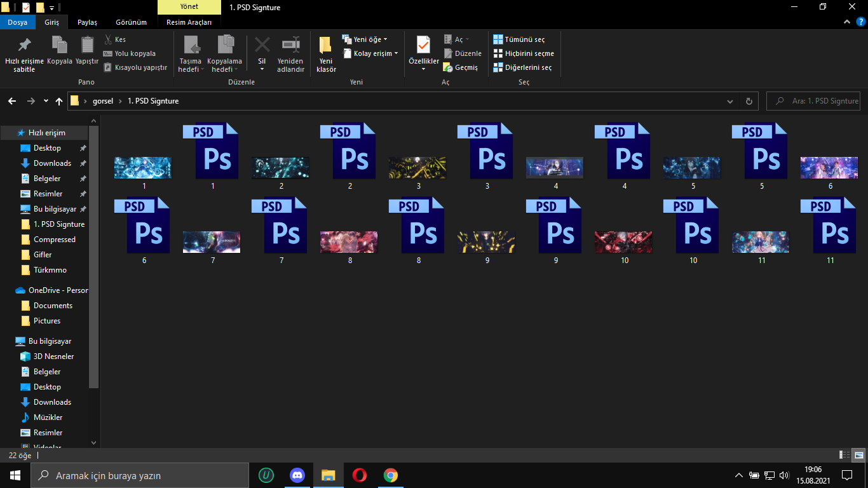
Task: Open Özellikler properties icon
Action: coord(423,46)
